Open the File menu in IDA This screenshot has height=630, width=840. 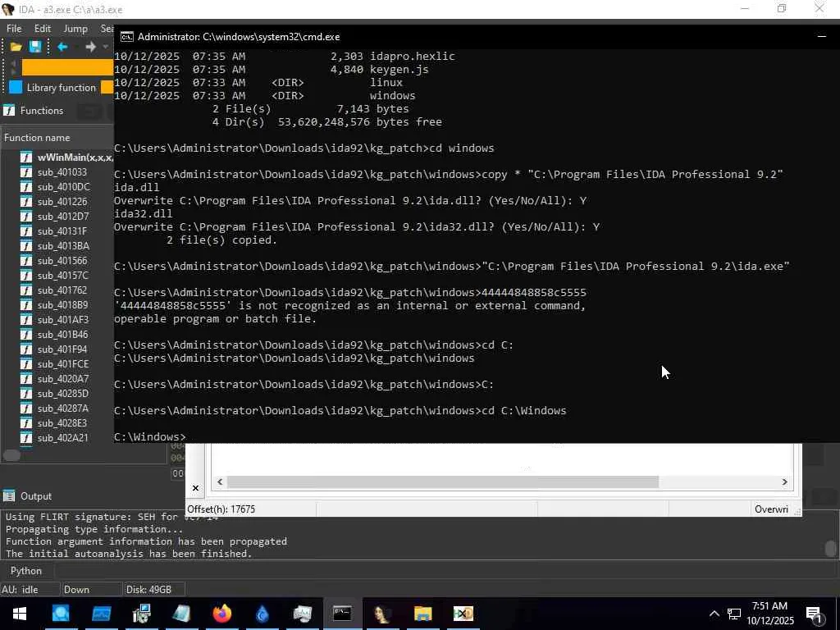tap(14, 29)
